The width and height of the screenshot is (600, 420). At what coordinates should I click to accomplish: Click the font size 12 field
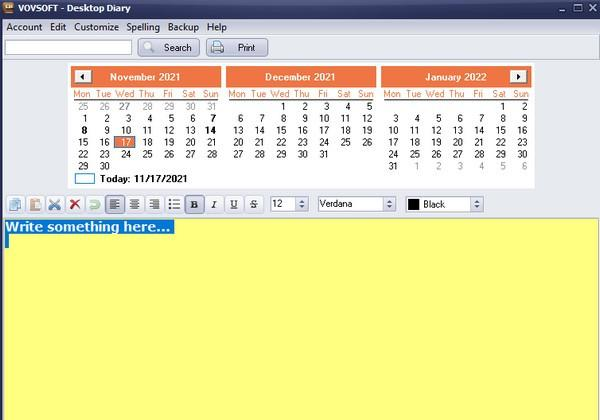pos(283,204)
